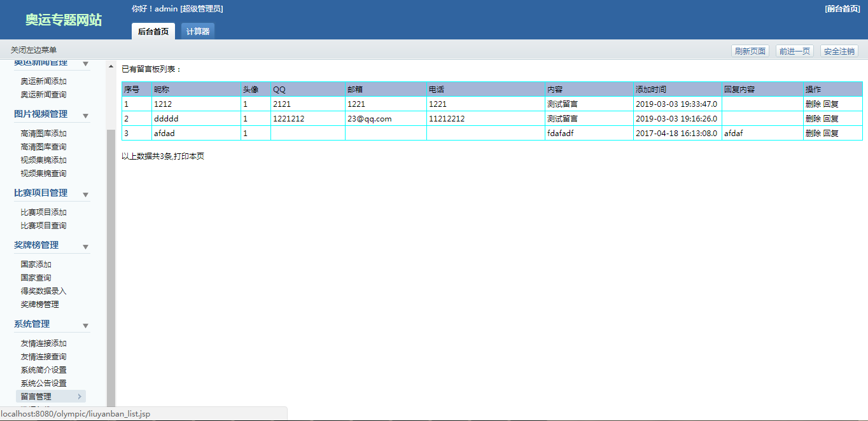Open 得奖数据录入 in sidebar

[x=43, y=291]
